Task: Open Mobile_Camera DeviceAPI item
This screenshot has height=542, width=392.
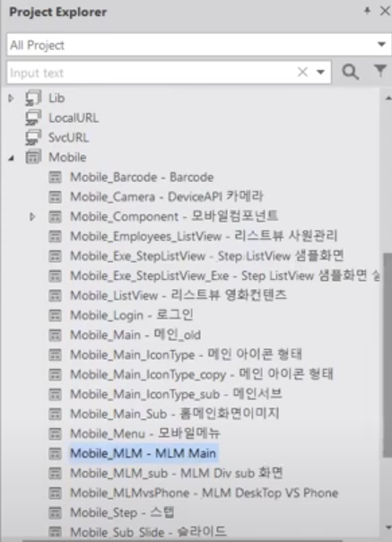Action: (x=167, y=197)
